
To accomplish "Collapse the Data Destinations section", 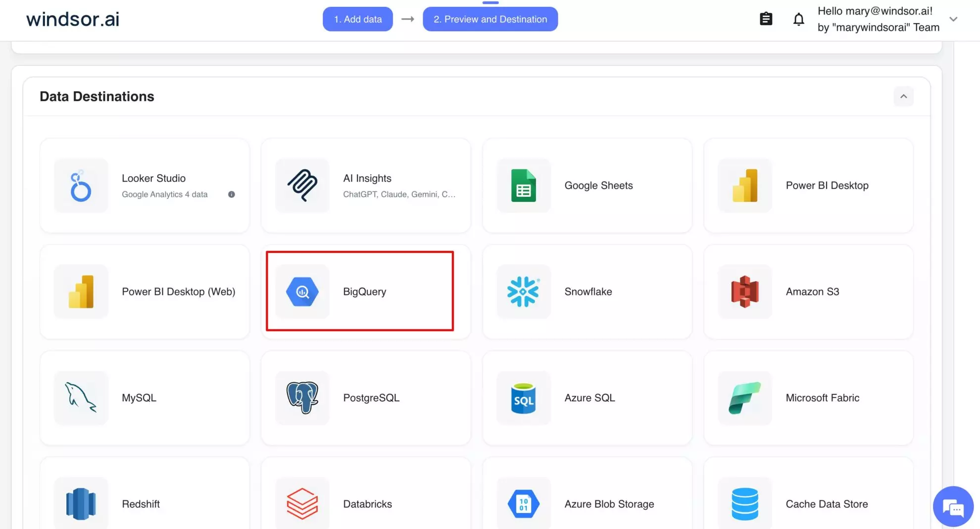I will pyautogui.click(x=904, y=96).
